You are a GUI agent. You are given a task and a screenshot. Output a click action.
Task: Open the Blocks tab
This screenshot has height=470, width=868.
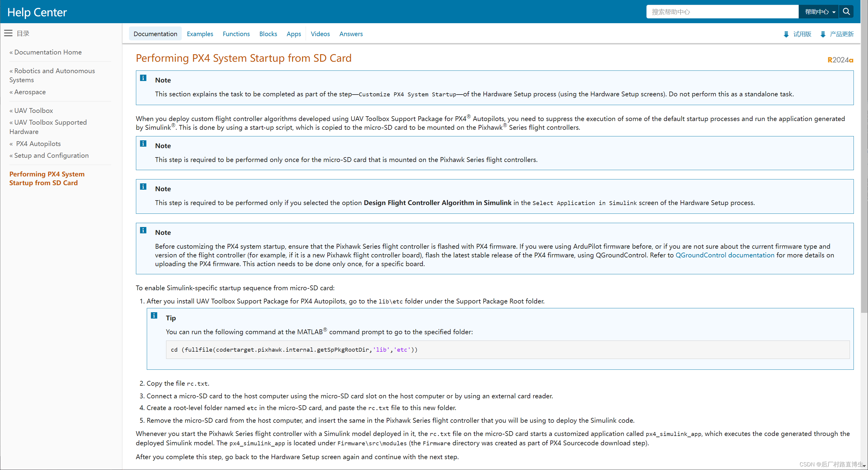[268, 34]
